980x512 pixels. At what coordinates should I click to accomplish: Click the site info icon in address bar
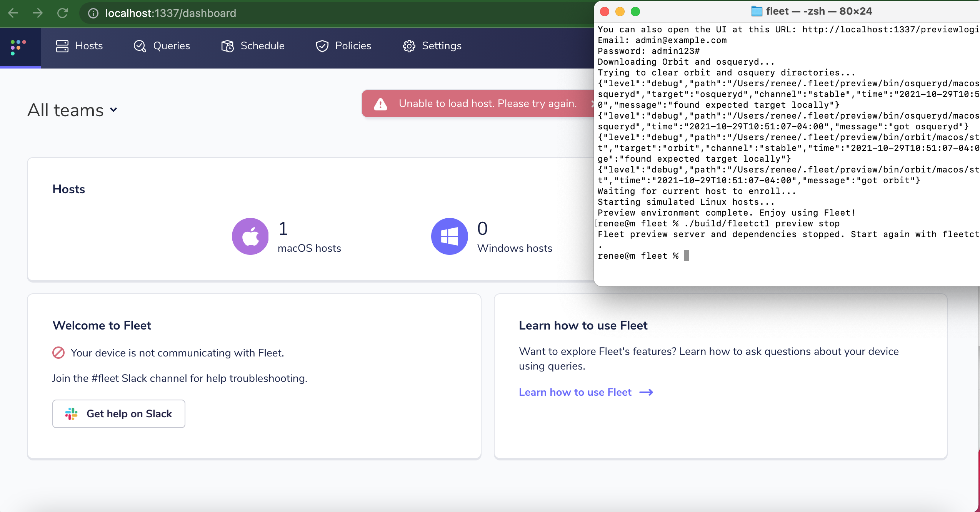(93, 13)
